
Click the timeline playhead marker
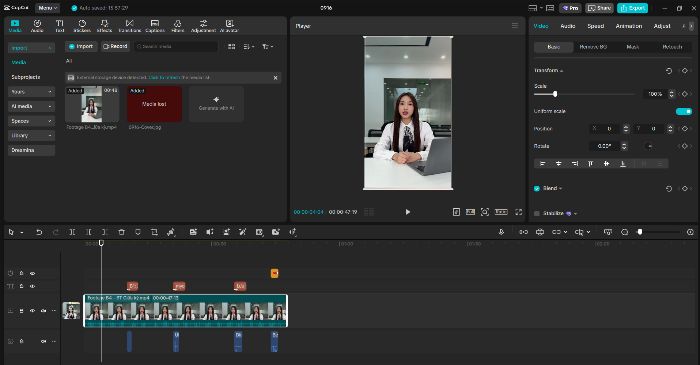[101, 243]
